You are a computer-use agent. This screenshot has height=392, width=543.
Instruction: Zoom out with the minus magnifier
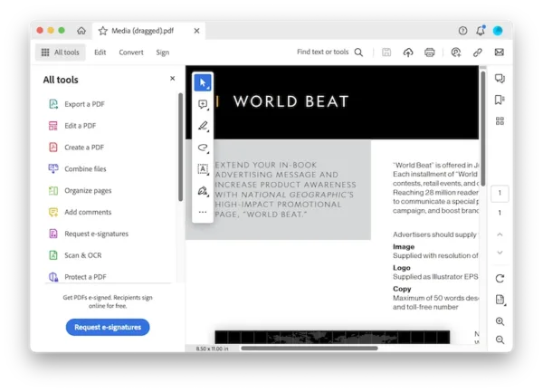coord(500,339)
